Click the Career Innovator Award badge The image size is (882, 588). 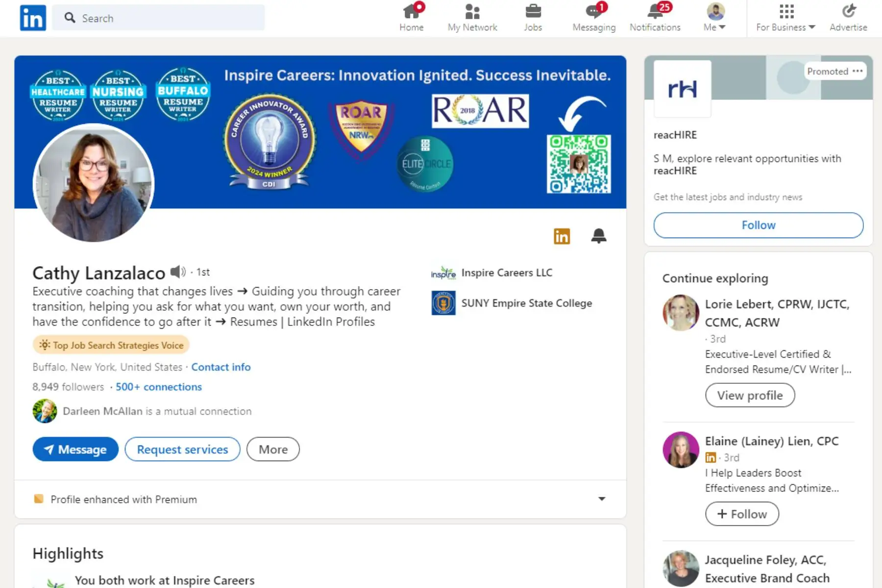(269, 142)
